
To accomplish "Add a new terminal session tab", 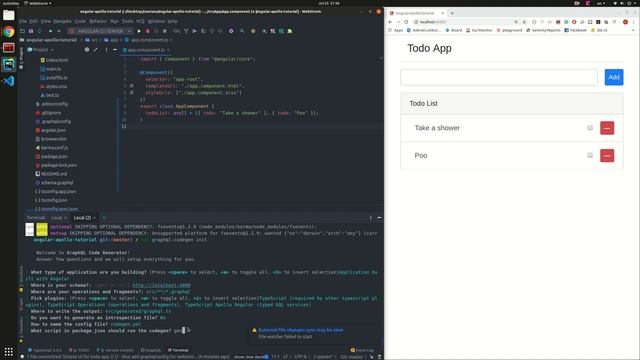I will (x=104, y=218).
